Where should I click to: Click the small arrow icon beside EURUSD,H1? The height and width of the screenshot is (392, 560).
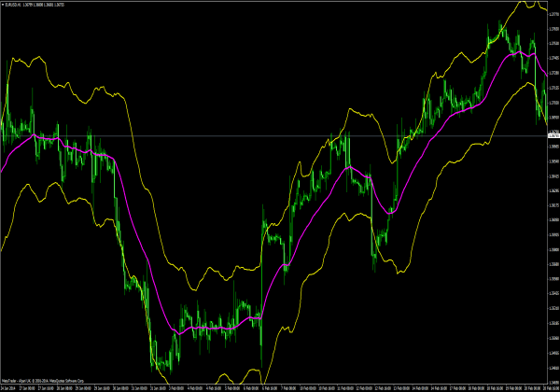[3, 4]
